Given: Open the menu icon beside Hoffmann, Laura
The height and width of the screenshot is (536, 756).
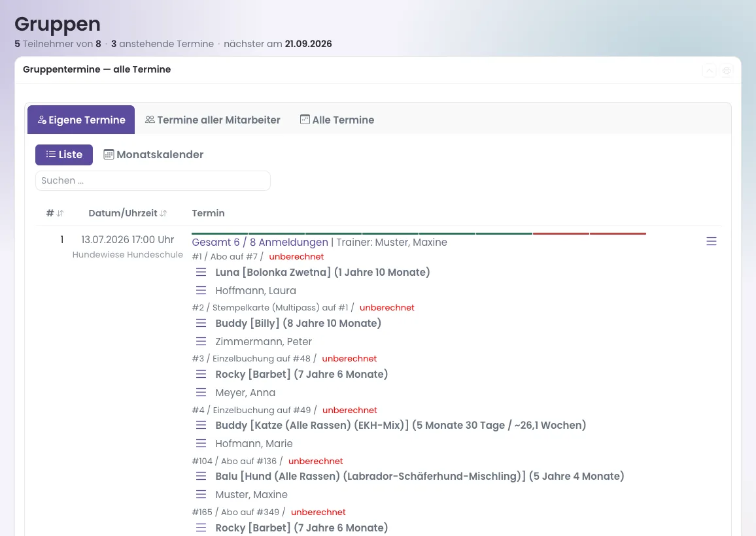Looking at the screenshot, I should click(201, 291).
